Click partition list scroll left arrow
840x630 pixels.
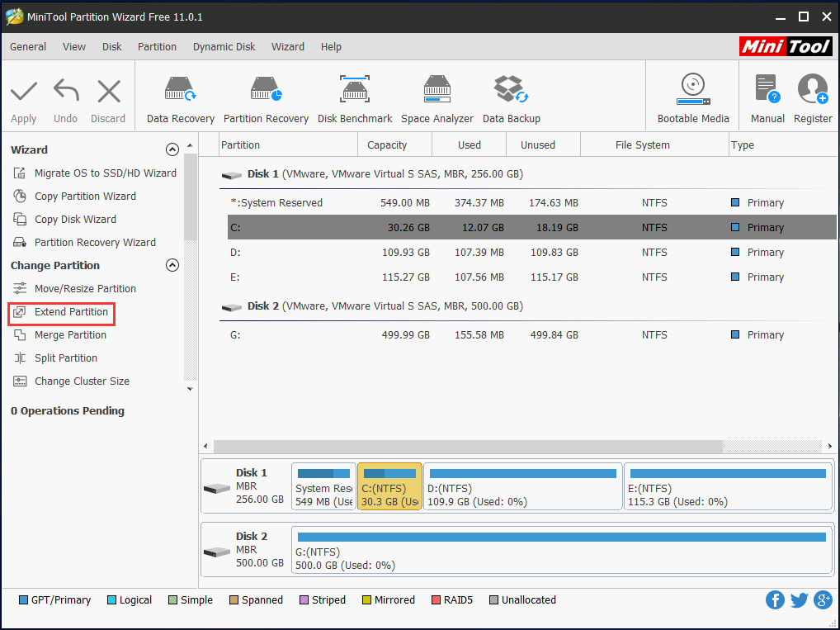[206, 446]
